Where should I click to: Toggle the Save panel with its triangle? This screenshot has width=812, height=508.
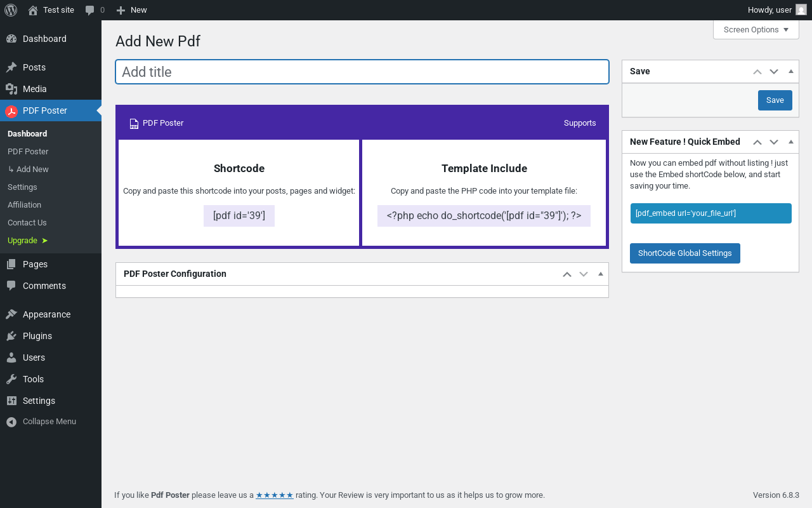click(791, 71)
